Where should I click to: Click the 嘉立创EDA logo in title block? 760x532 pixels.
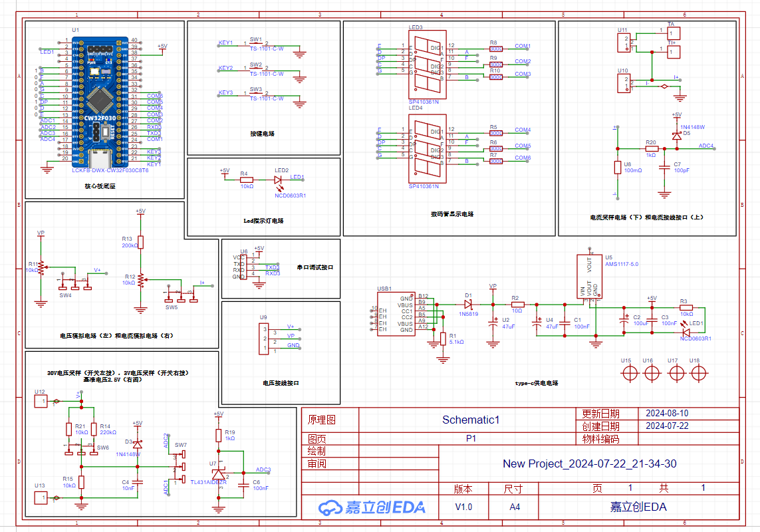click(x=372, y=507)
